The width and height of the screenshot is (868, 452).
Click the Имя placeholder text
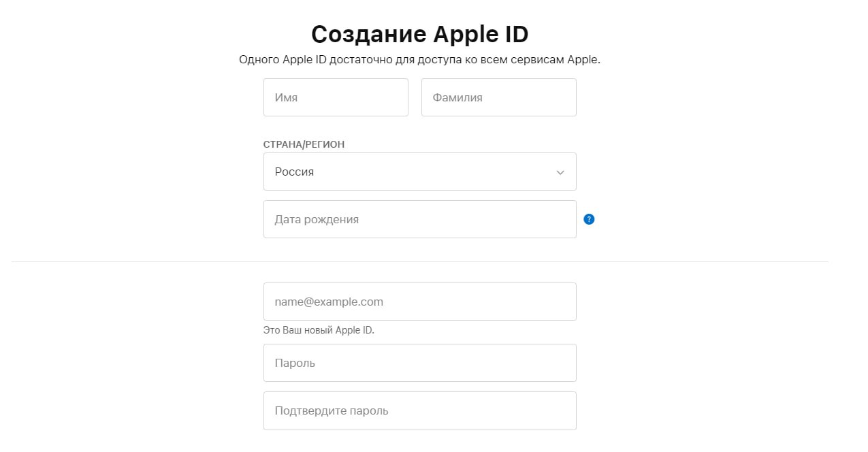tap(286, 98)
